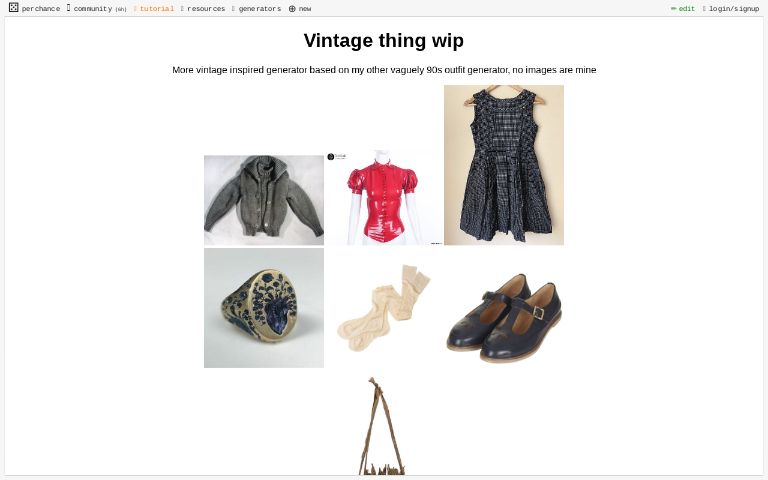Click the perchance dice logo icon
Viewport: 768px width, 480px height.
tap(14, 8)
